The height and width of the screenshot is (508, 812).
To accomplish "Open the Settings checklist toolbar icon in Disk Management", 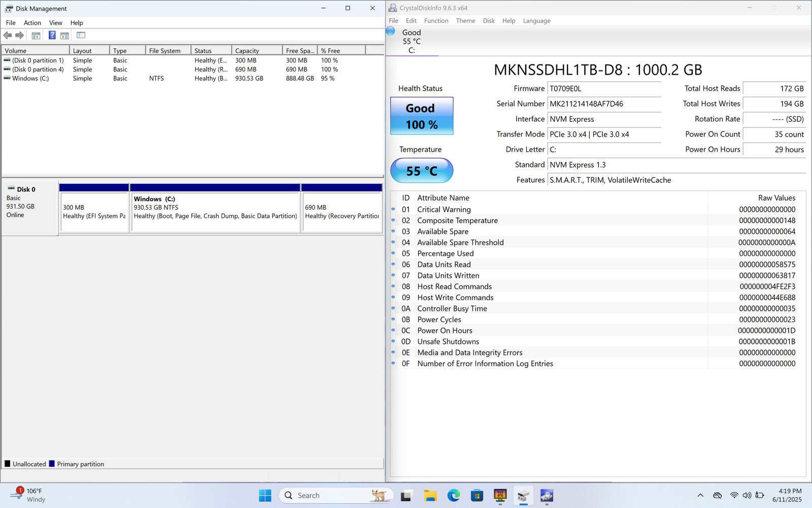I will click(x=81, y=35).
